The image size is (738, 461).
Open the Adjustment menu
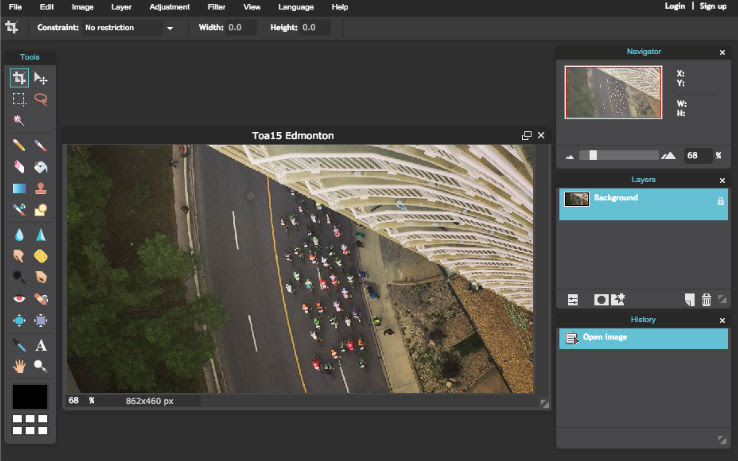(x=169, y=7)
